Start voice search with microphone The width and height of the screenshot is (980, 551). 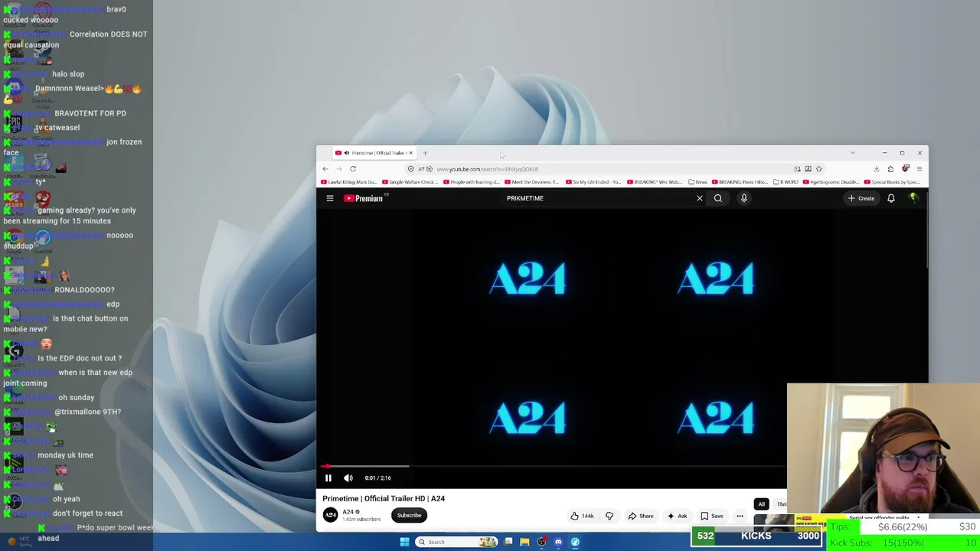(743, 198)
